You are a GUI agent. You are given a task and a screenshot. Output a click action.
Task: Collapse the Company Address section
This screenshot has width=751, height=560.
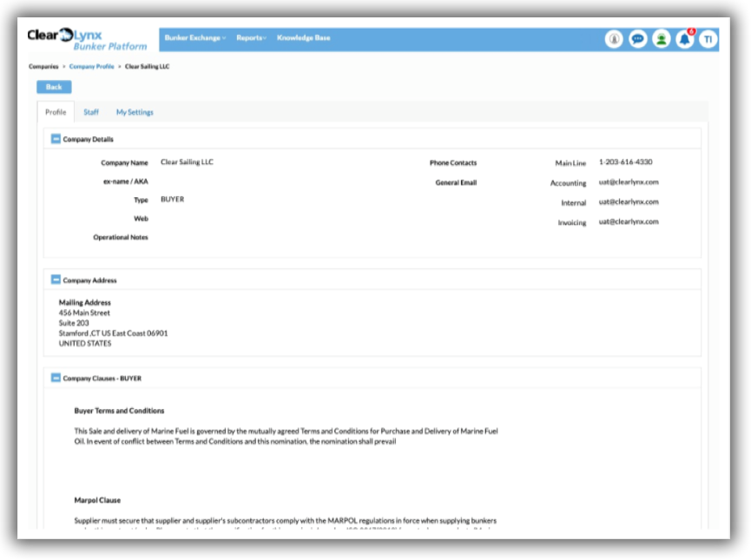56,280
